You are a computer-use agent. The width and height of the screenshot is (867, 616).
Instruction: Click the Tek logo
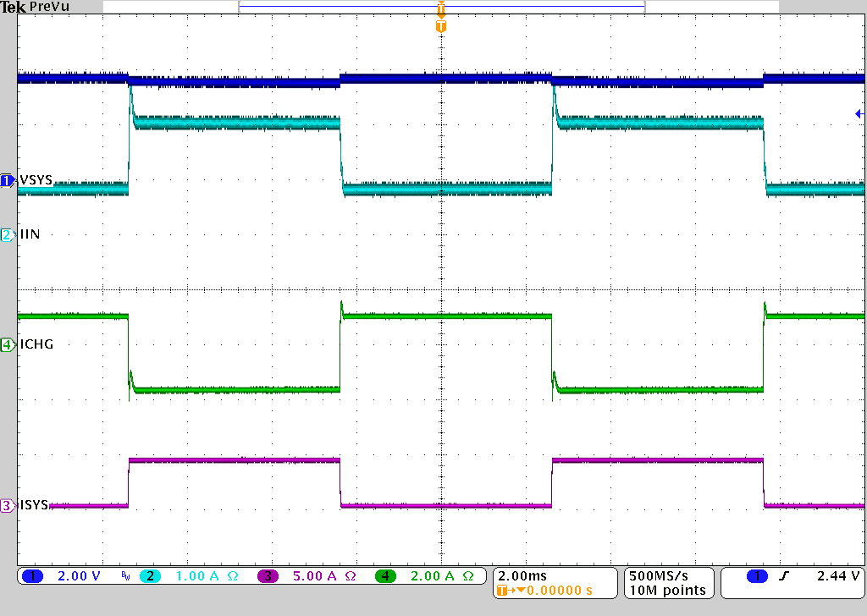[12, 7]
